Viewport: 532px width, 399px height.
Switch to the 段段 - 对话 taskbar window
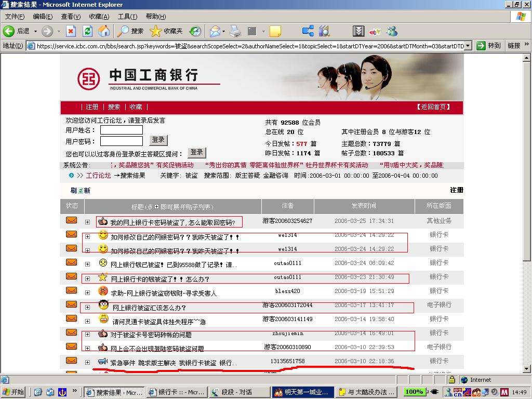239,392
